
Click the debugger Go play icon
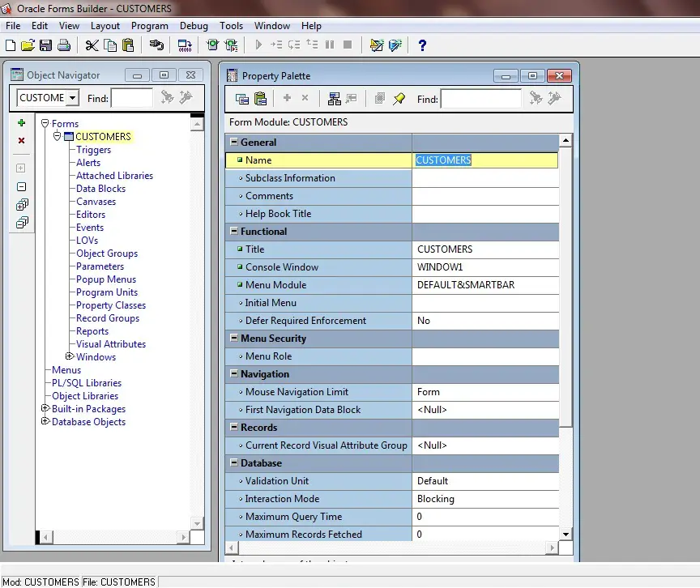coord(258,45)
